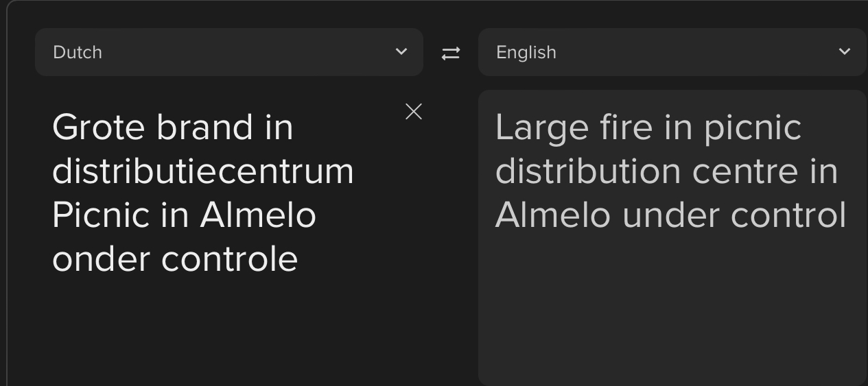This screenshot has width=868, height=386.
Task: Click the chevron arrow beside English
Action: point(845,51)
